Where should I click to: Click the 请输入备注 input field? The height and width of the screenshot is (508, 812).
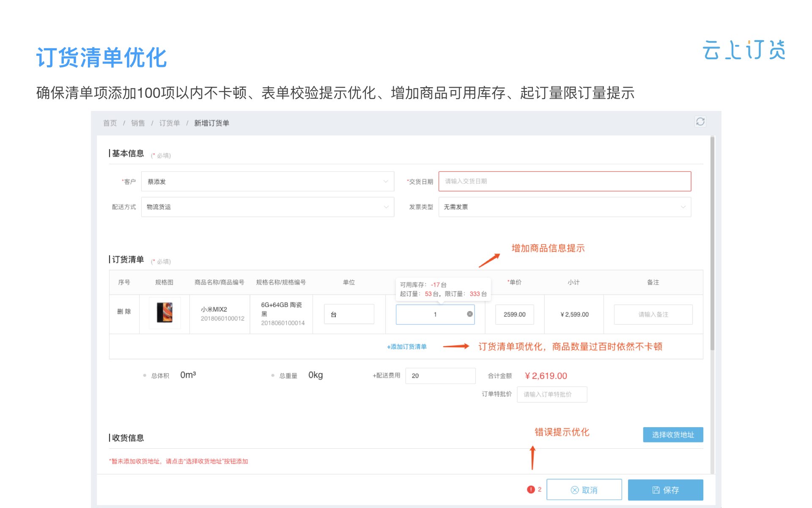click(x=653, y=315)
